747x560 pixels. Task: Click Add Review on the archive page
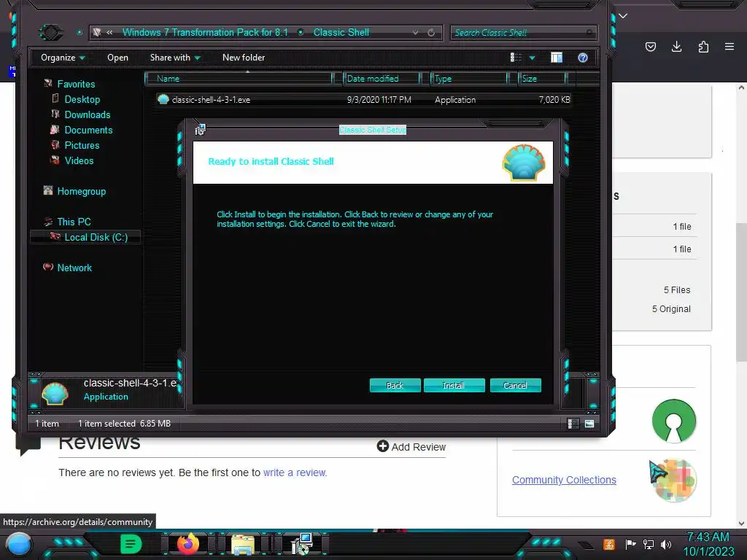pos(411,447)
